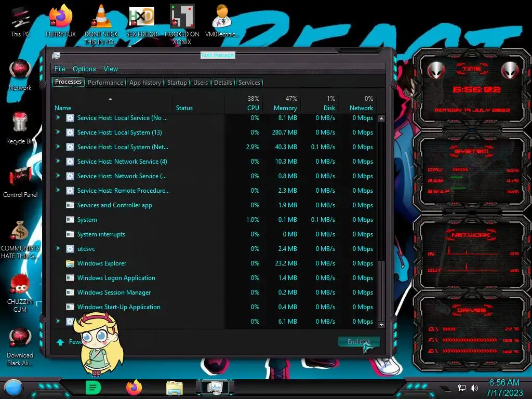This screenshot has width=532, height=399.
Task: Expand Service Host: Network Service (... row
Action: (58, 176)
